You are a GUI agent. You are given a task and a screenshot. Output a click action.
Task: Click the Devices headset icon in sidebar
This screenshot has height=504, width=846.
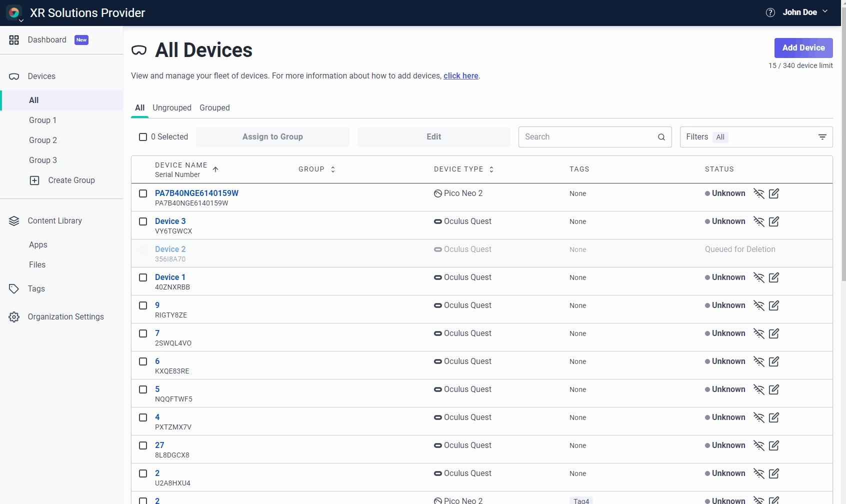click(x=14, y=76)
